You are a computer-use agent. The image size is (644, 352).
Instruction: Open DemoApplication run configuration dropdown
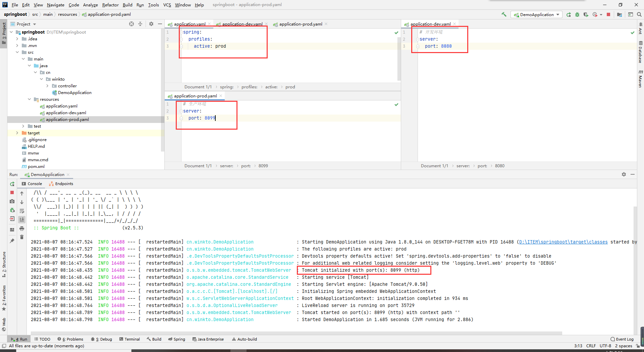(536, 14)
